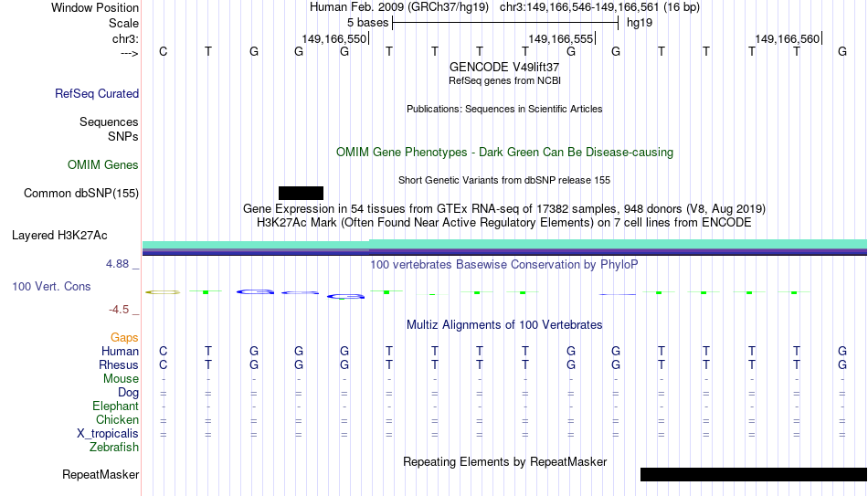868x496 pixels.
Task: Click the OMIM Gene Phenotypes title text
Action: point(504,153)
